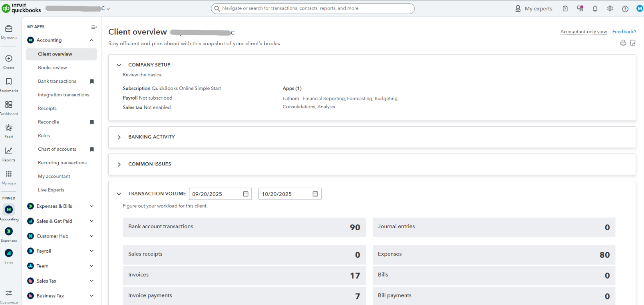
Task: Open the help question mark icon
Action: point(625,9)
